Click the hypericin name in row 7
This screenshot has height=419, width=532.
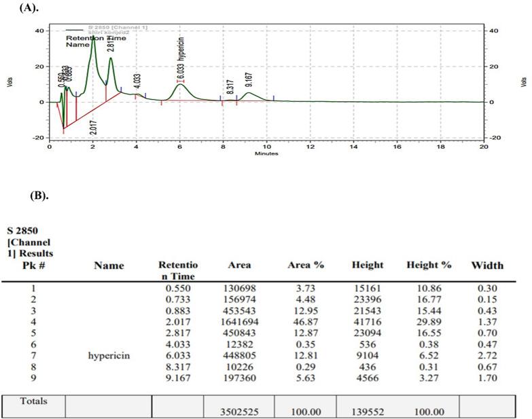point(109,356)
